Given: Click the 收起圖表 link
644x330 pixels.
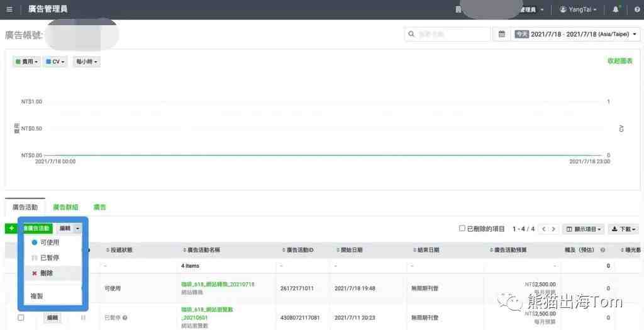Looking at the screenshot, I should (x=620, y=61).
